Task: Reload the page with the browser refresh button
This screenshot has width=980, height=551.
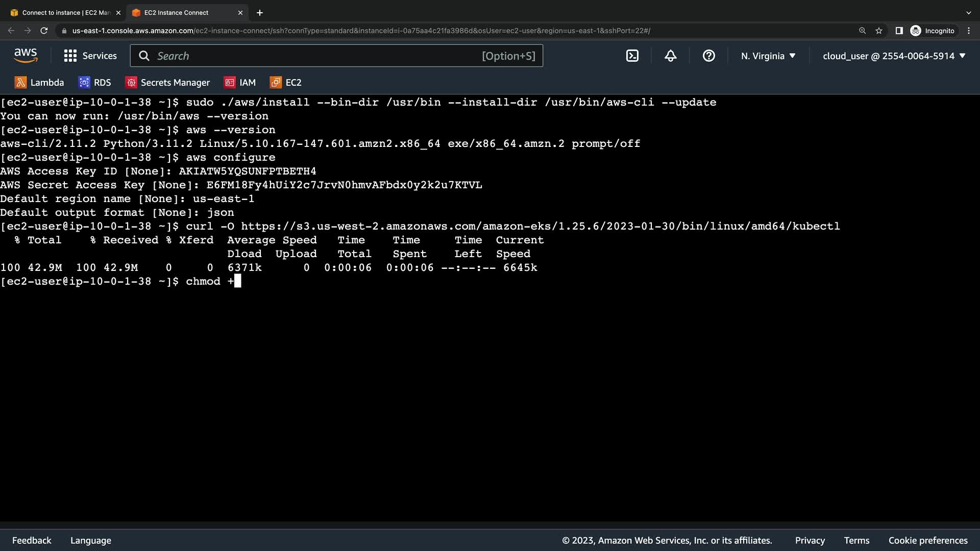Action: (x=44, y=31)
